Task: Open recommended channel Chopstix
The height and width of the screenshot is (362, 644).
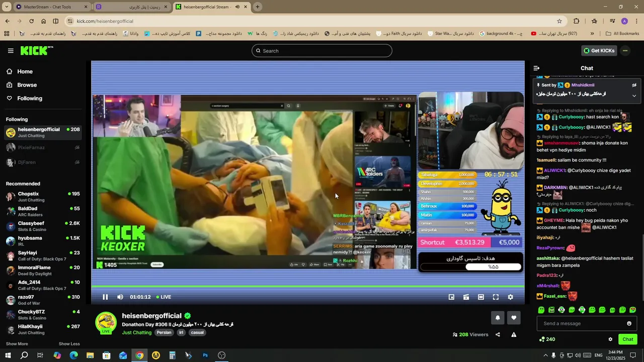Action: point(43,197)
